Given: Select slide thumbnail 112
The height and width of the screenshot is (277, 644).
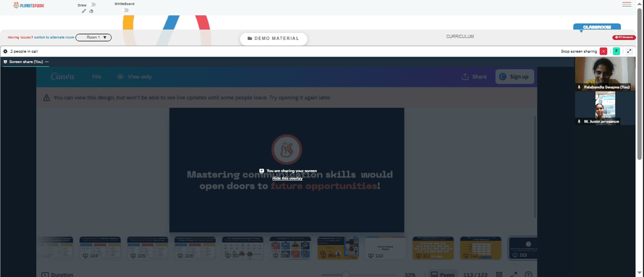Looking at the screenshot, I should tap(480, 248).
